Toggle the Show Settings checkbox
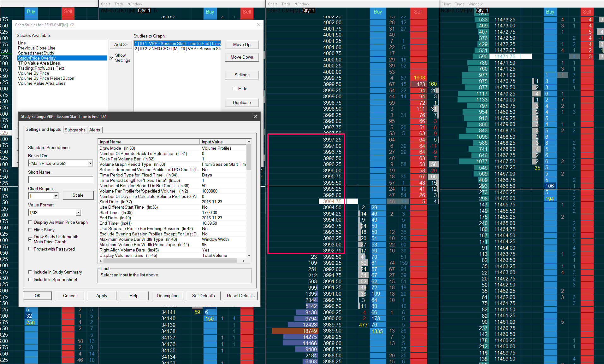The image size is (604, 364). [x=111, y=58]
